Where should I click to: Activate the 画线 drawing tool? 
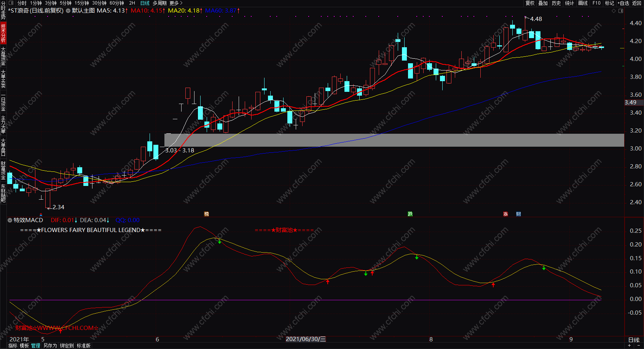tap(583, 3)
